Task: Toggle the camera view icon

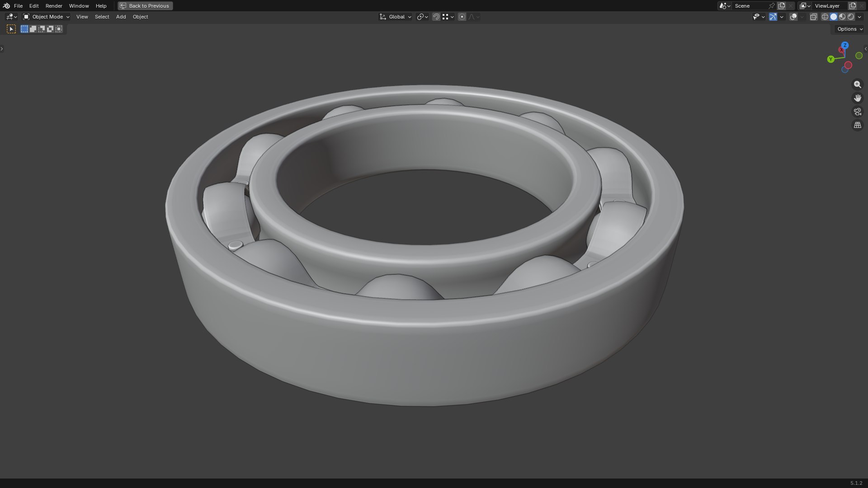Action: coord(857,112)
